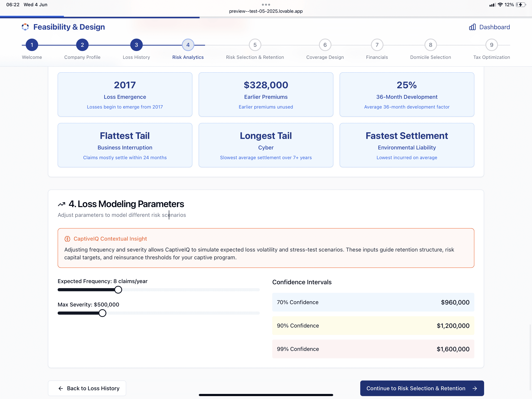
Task: Click Back to Loss History button
Action: click(x=87, y=388)
